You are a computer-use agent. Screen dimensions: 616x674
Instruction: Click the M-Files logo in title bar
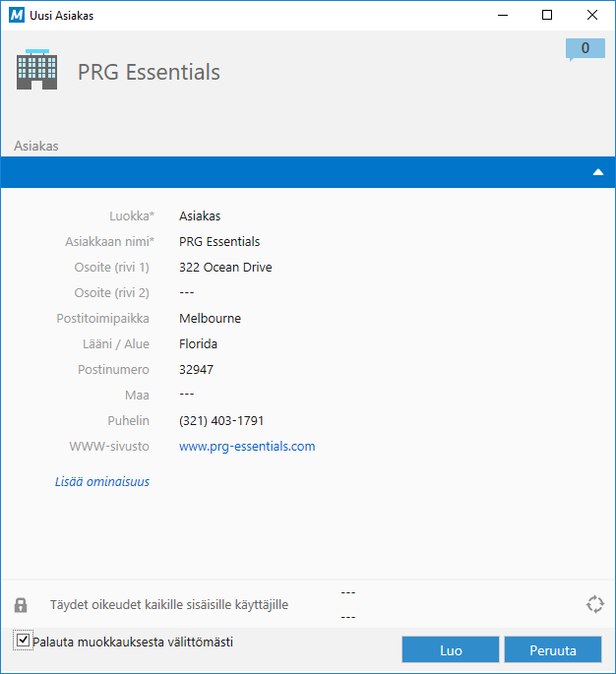click(x=17, y=16)
